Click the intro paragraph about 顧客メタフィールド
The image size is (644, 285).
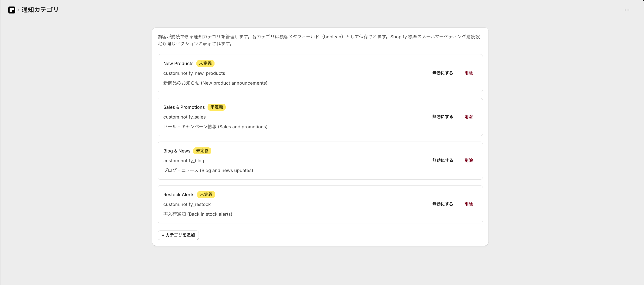click(x=319, y=40)
